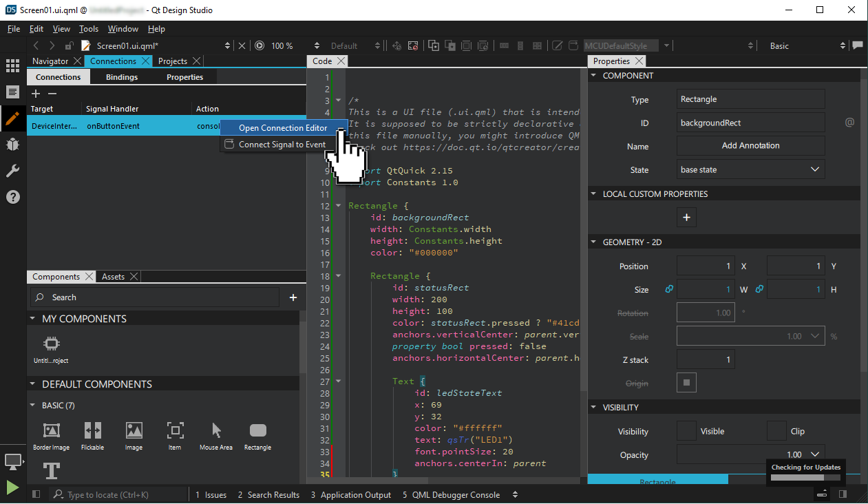The height and width of the screenshot is (504, 868).
Task: Click the Welcome mode grid icon
Action: point(12,66)
